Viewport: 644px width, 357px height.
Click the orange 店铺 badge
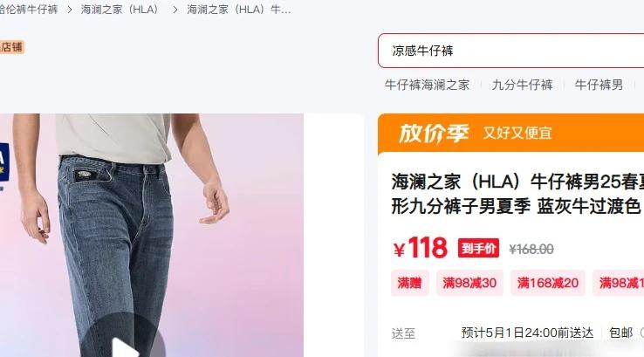(x=11, y=47)
